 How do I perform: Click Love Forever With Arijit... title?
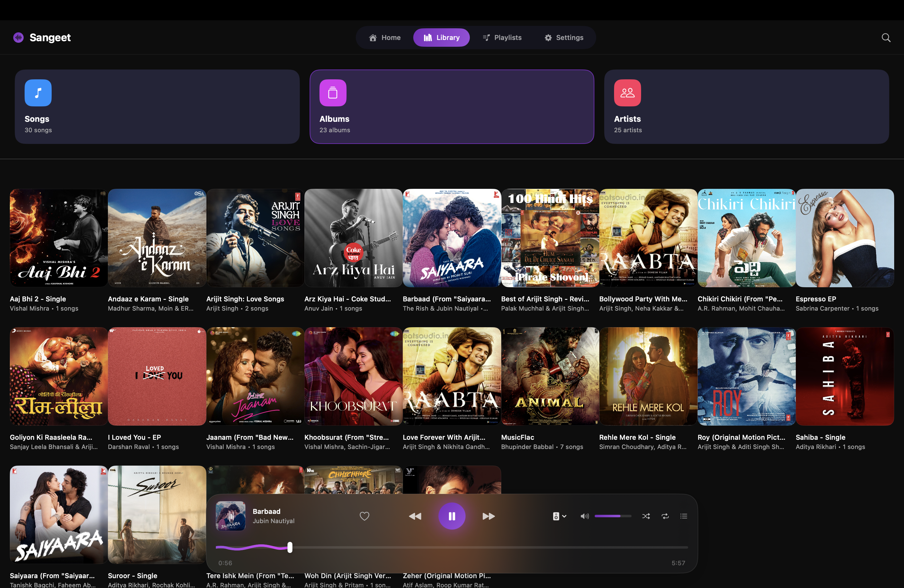pos(444,437)
